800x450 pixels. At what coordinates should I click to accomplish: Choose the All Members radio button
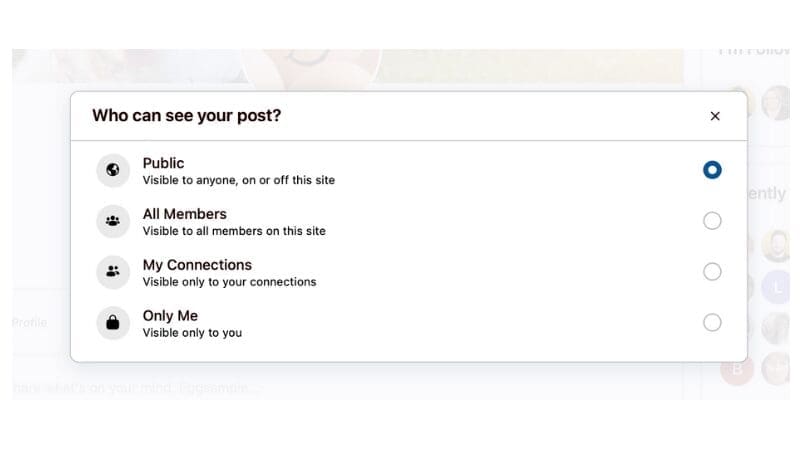712,221
